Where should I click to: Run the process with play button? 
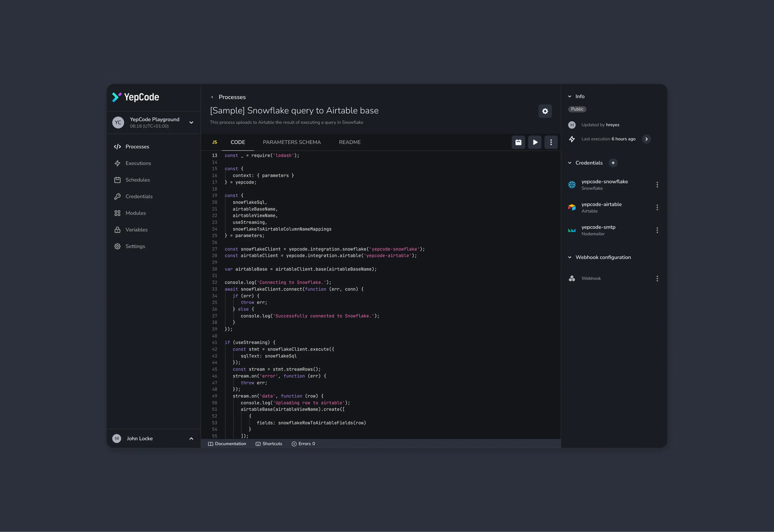pos(535,142)
